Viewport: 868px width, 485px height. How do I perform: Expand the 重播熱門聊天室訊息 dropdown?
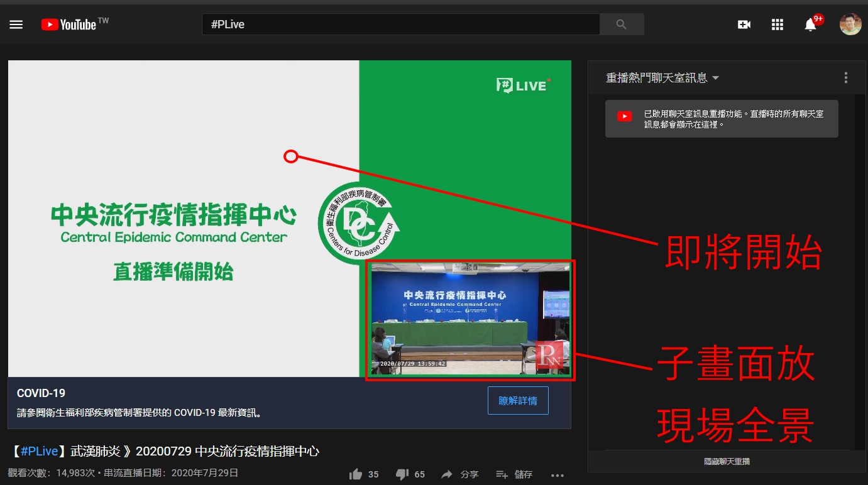tap(662, 78)
